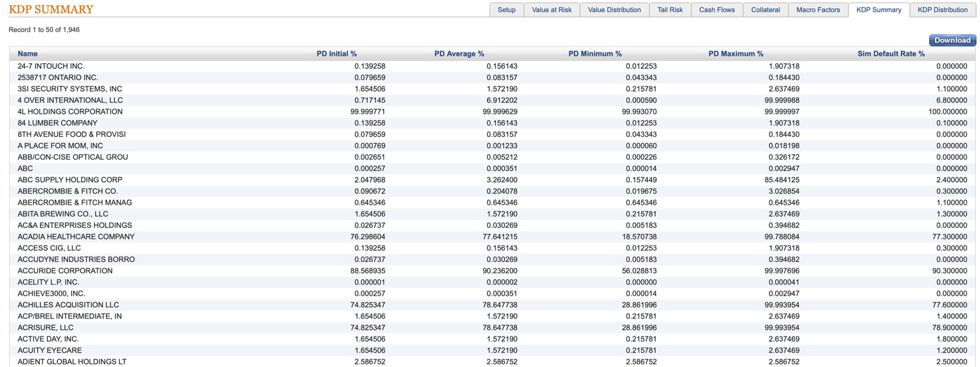The image size is (980, 367).
Task: Click the ABC name cell
Action: tap(25, 168)
